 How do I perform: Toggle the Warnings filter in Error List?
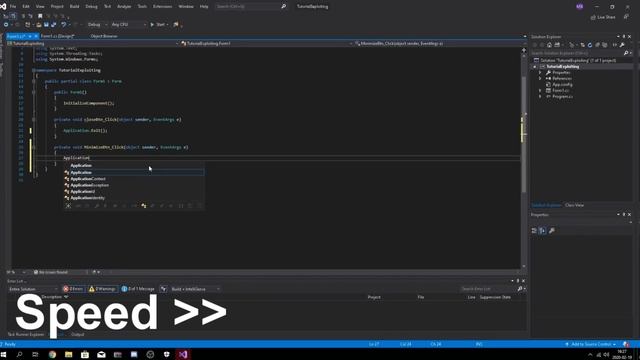pyautogui.click(x=102, y=289)
